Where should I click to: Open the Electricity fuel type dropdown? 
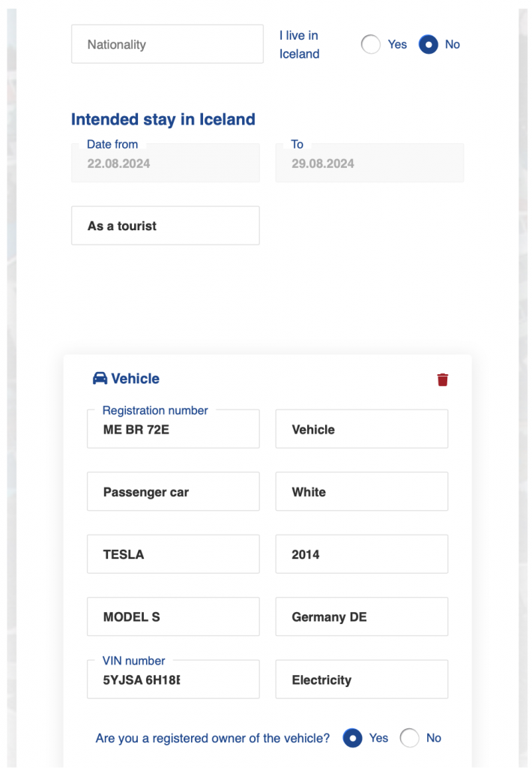click(362, 679)
